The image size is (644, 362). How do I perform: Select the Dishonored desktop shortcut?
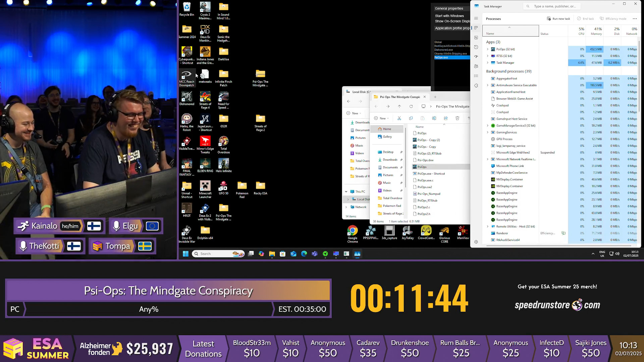187,99
